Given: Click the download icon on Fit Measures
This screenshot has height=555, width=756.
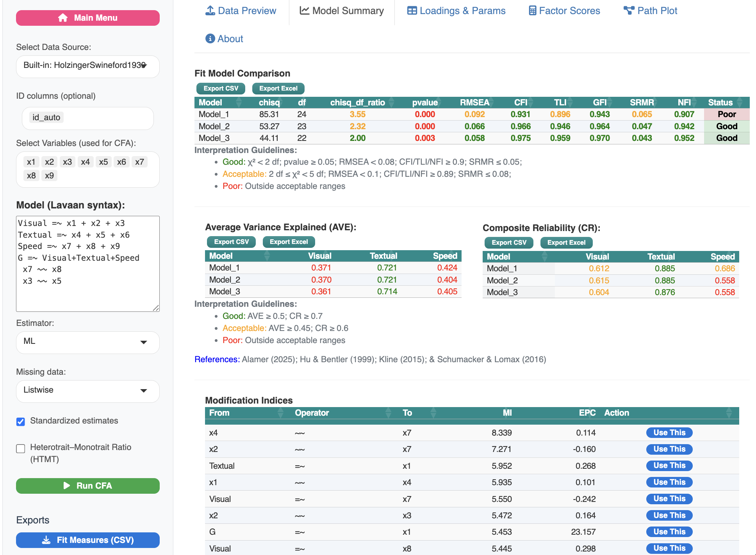Looking at the screenshot, I should (x=46, y=540).
